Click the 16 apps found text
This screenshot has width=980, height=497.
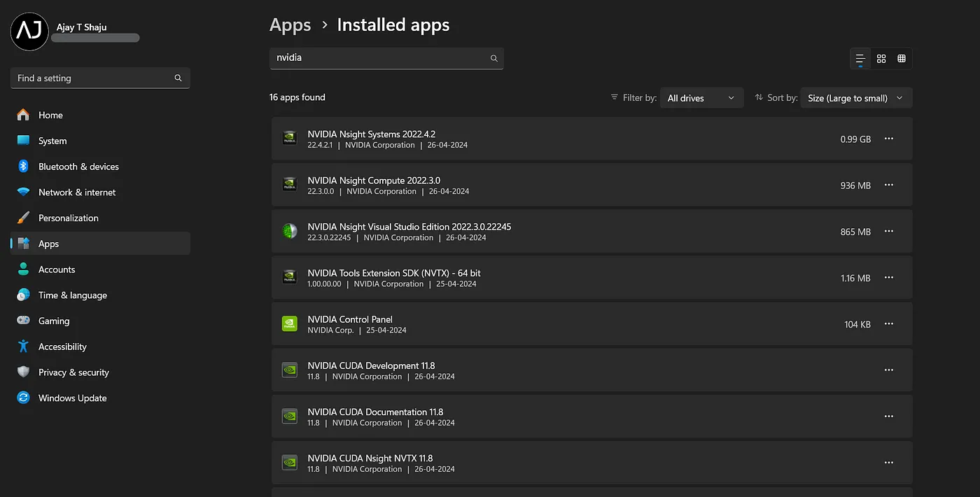click(297, 97)
